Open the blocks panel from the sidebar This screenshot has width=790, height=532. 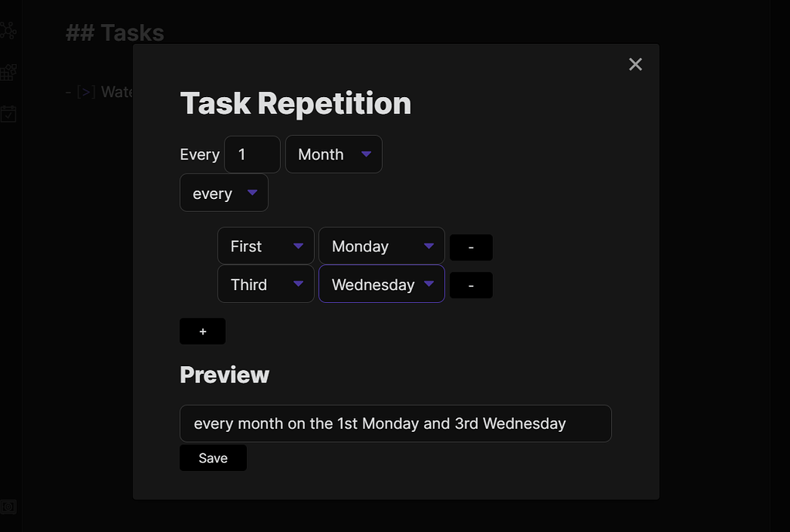tap(8, 72)
